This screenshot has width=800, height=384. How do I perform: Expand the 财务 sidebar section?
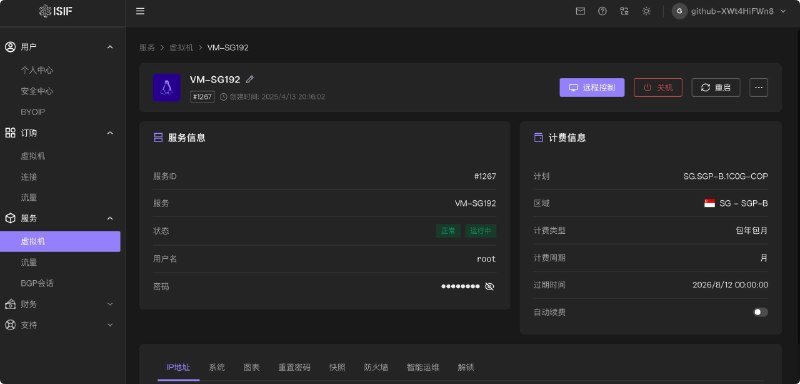point(110,304)
